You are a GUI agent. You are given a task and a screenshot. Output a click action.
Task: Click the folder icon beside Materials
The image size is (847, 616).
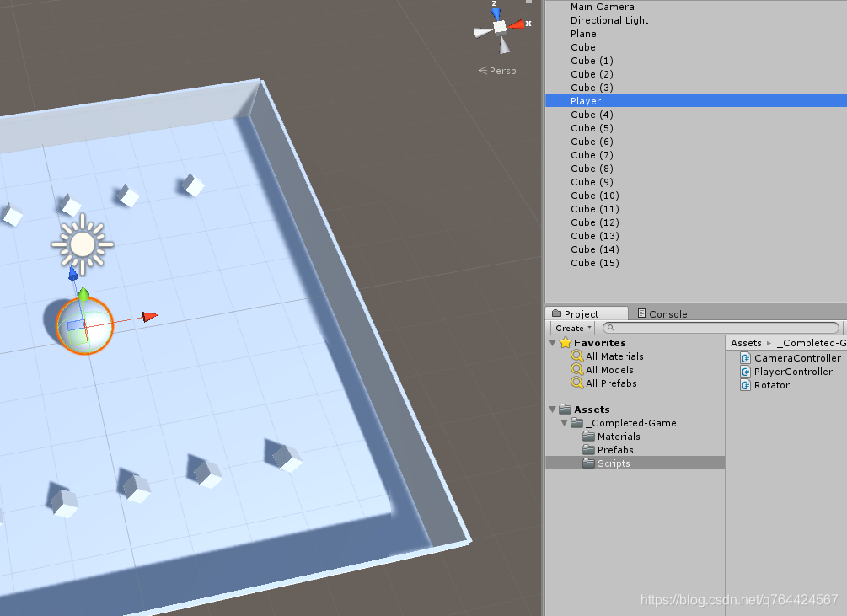(x=589, y=436)
